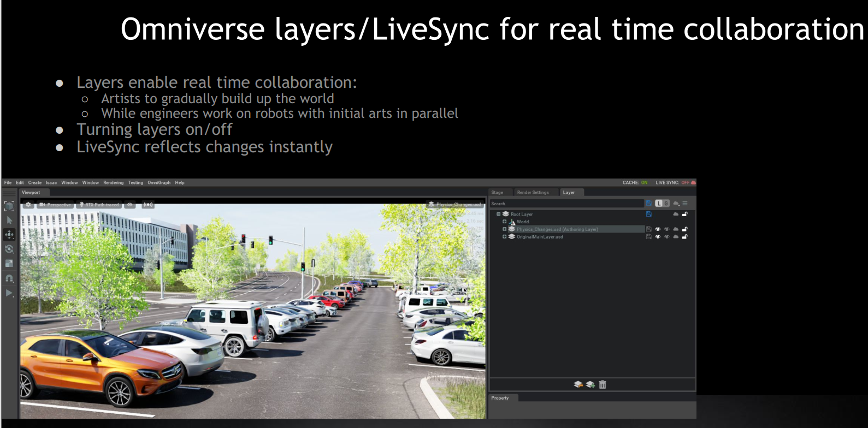868x428 pixels.
Task: Open the Perspective camera dropdown
Action: click(x=55, y=205)
